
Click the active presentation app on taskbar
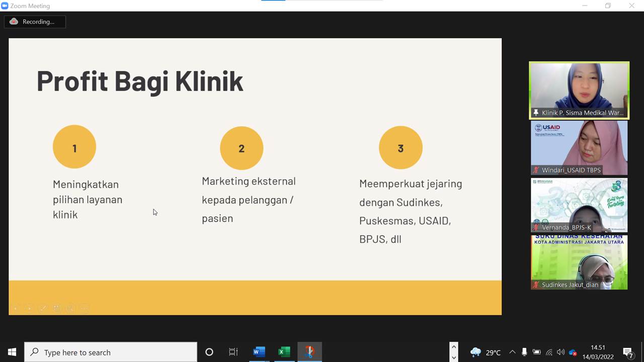[309, 352]
